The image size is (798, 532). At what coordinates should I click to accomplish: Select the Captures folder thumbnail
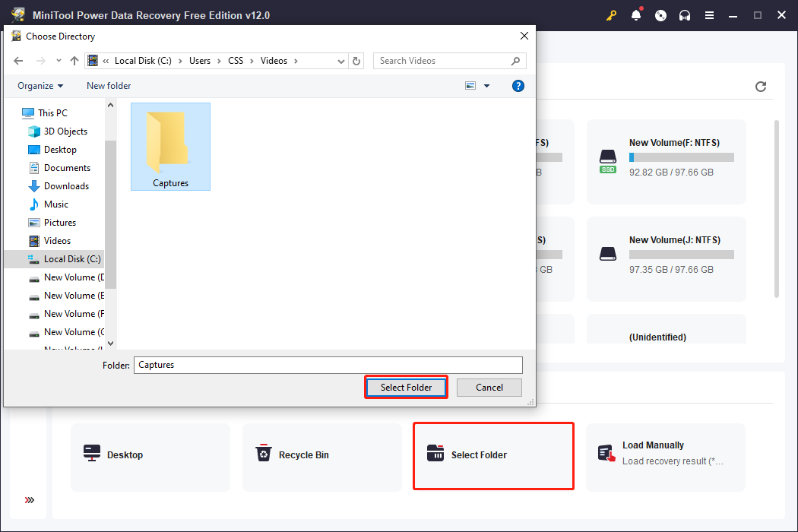point(170,147)
